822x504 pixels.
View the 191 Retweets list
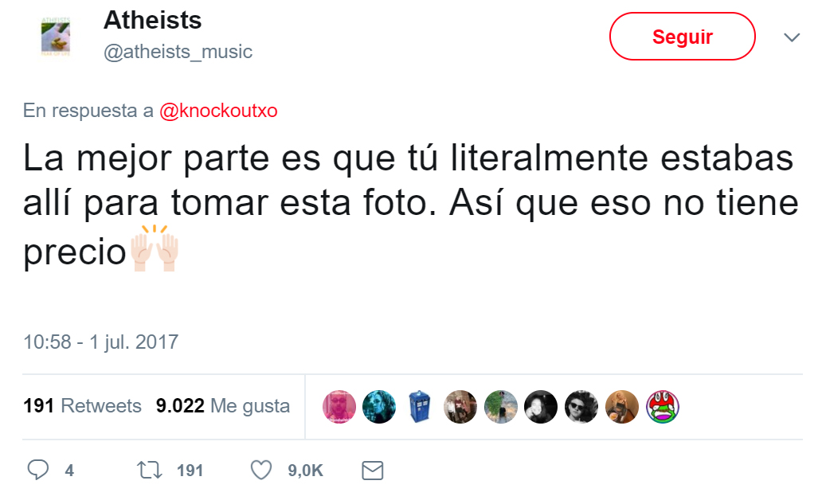pos(82,406)
